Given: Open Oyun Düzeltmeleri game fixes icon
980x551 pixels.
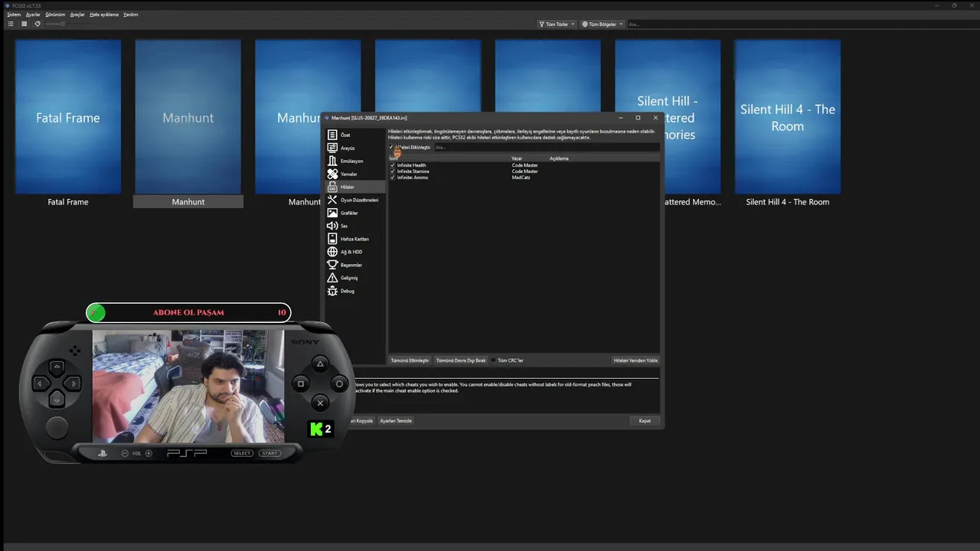Looking at the screenshot, I should pyautogui.click(x=332, y=200).
